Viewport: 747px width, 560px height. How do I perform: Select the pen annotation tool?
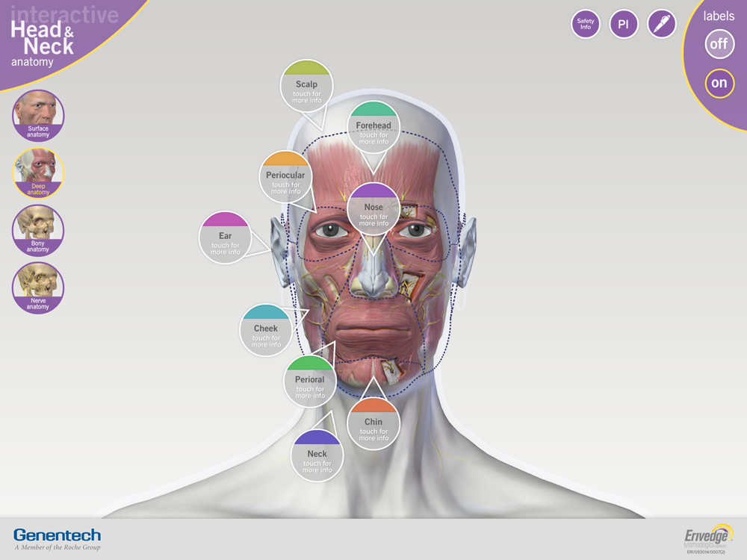click(x=662, y=25)
